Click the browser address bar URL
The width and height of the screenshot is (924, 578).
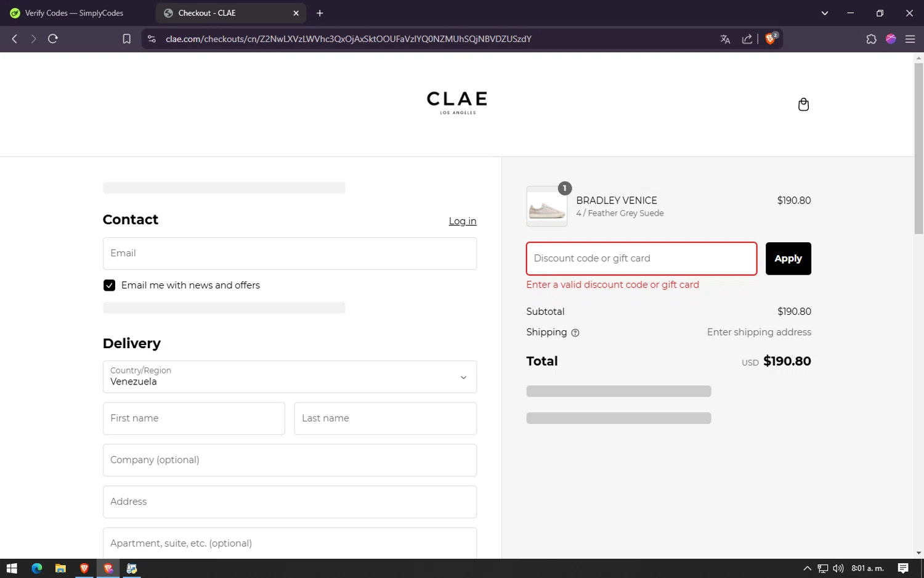(348, 39)
